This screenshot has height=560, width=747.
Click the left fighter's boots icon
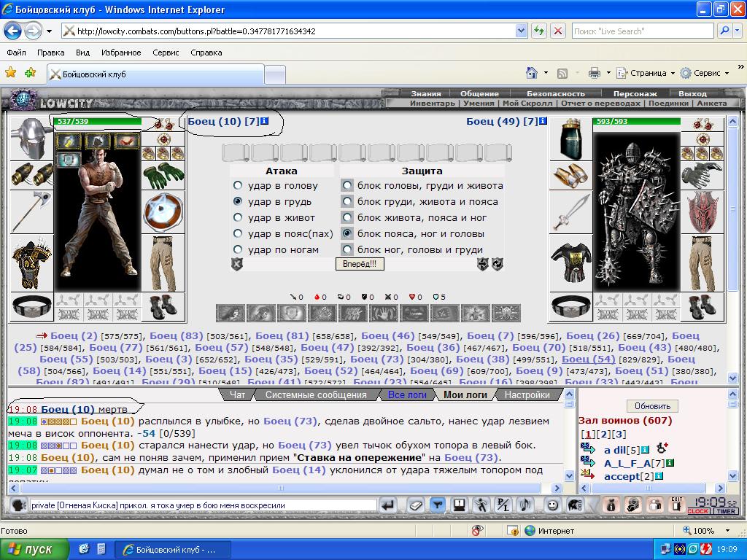coord(163,307)
